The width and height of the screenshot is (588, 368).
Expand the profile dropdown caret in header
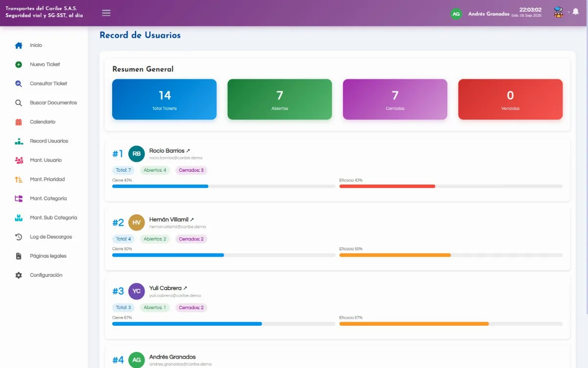click(568, 12)
